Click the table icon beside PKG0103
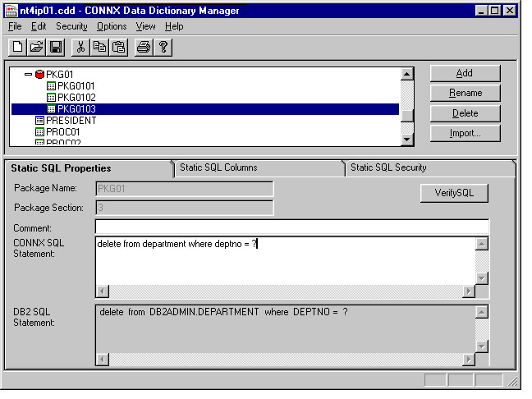Viewport: 532px width, 399px height. tap(51, 109)
